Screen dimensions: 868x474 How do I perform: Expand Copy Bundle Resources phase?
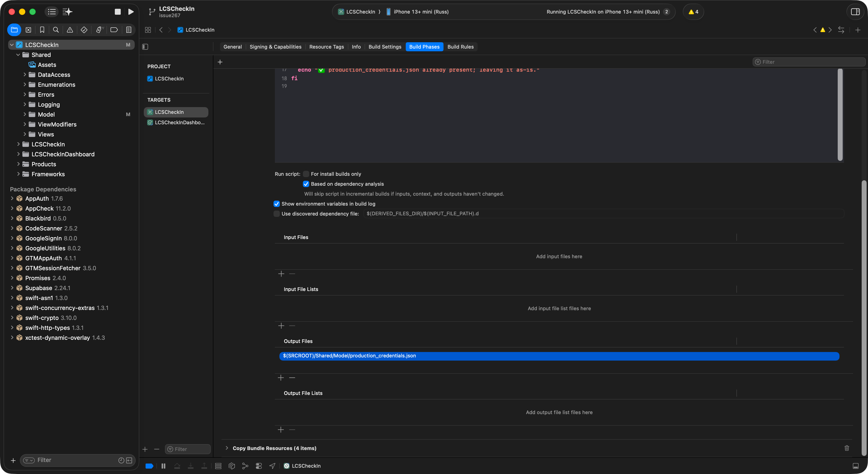pos(227,448)
